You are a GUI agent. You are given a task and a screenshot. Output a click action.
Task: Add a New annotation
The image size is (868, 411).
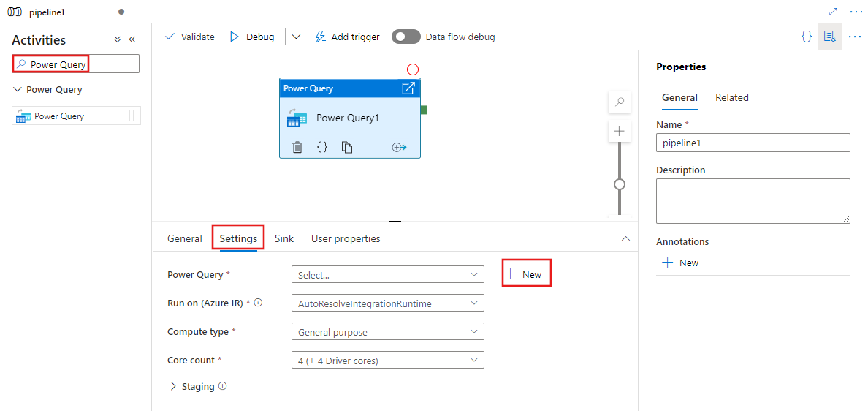click(x=680, y=263)
